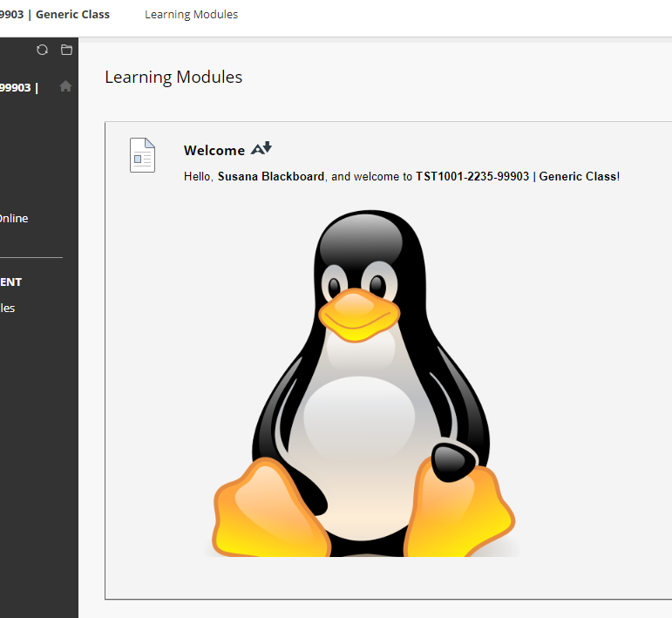Click the sidebar heading ending in 'ENT'
Image resolution: width=672 pixels, height=618 pixels.
(x=10, y=282)
